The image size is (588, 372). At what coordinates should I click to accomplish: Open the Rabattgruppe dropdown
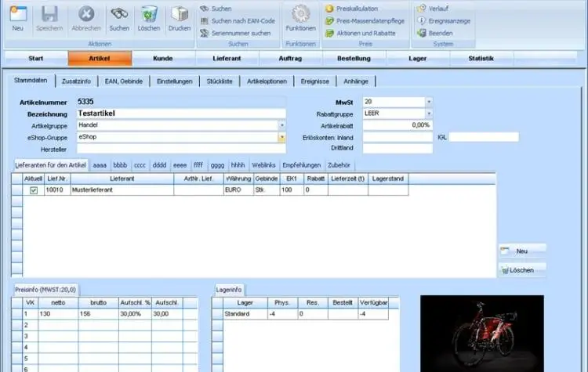click(429, 114)
